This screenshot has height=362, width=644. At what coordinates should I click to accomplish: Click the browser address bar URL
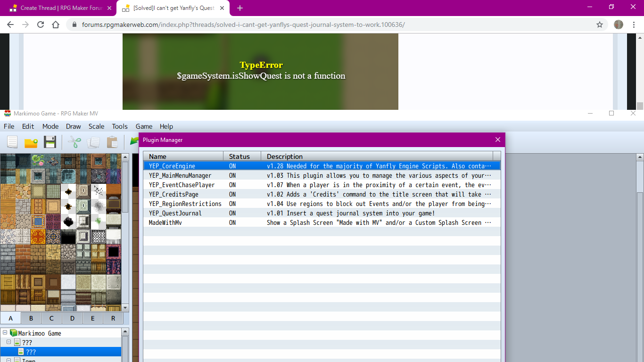243,25
